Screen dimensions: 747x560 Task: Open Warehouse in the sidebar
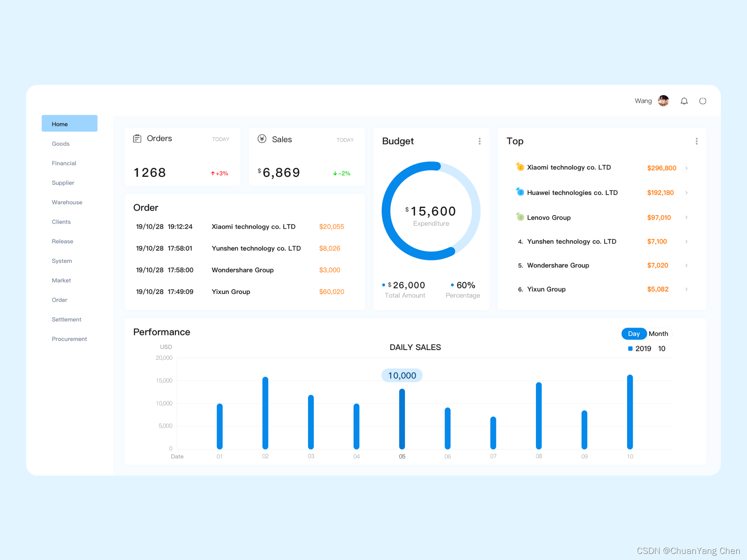click(x=67, y=203)
